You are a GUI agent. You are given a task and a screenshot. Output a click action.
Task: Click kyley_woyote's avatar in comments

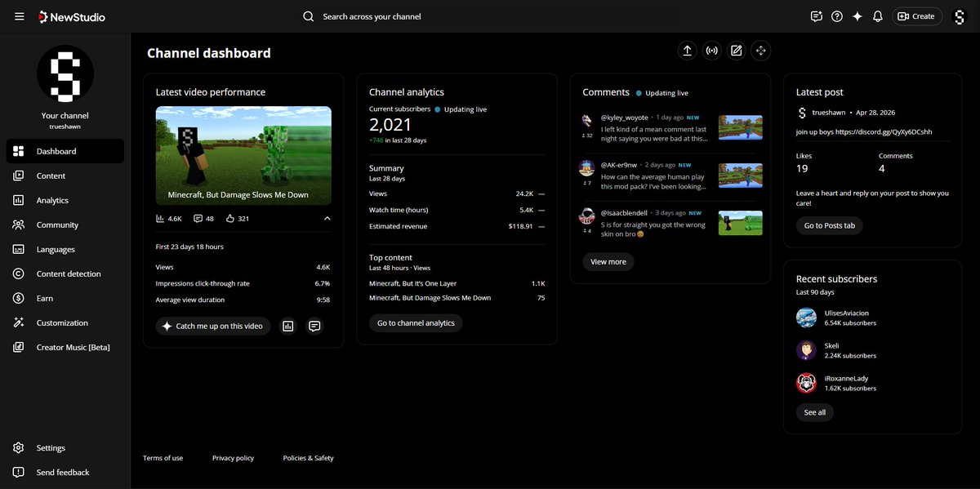[x=586, y=120]
